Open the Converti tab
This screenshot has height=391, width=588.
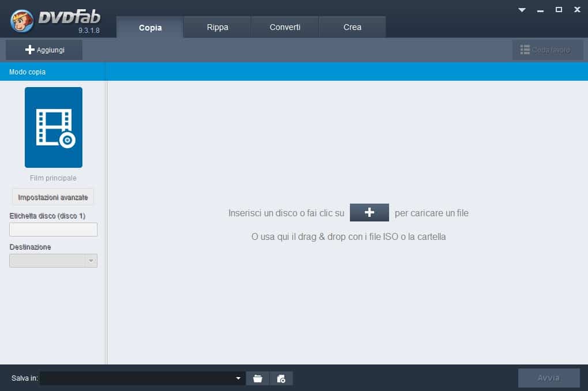coord(285,27)
